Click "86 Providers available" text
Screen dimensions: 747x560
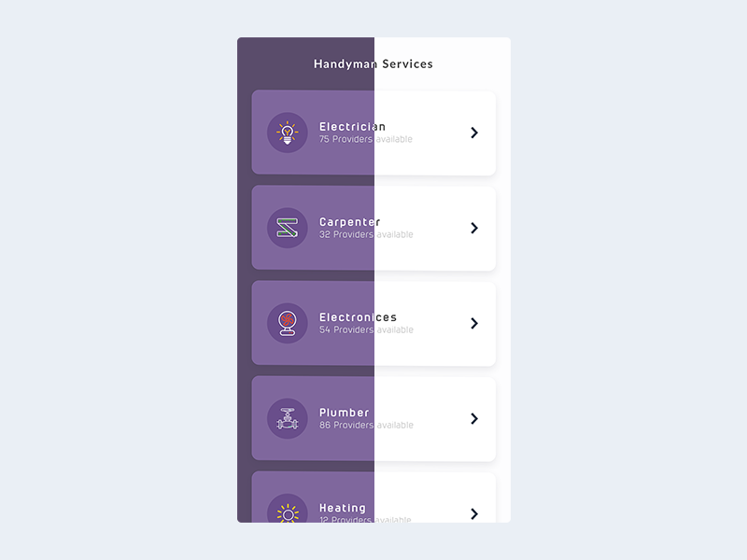pyautogui.click(x=366, y=426)
